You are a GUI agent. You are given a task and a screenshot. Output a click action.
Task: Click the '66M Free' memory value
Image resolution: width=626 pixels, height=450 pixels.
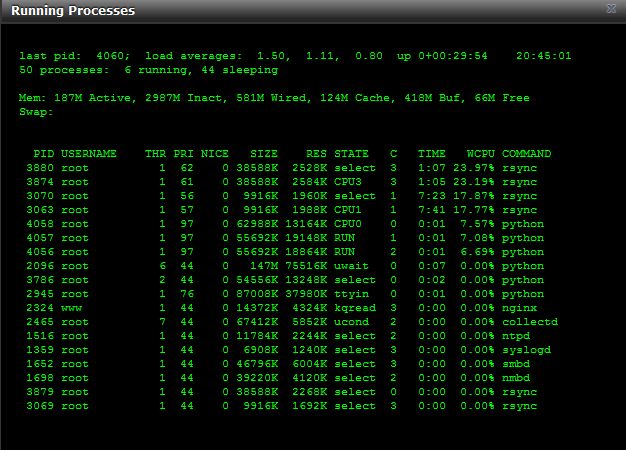[502, 98]
